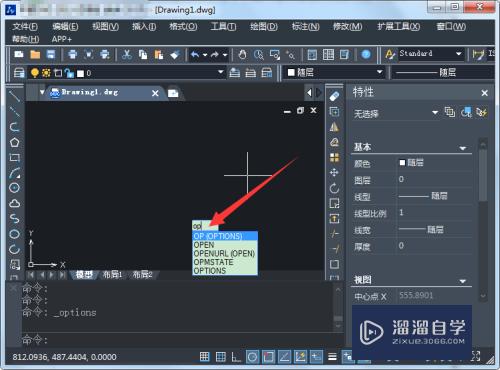Click the Move tool icon
The image size is (500, 370).
pos(334,173)
